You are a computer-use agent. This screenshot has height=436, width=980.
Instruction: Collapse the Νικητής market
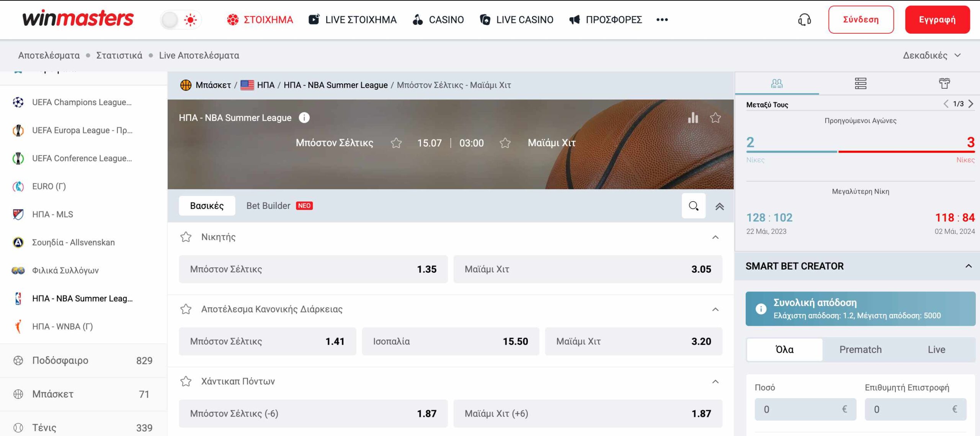[x=715, y=238]
